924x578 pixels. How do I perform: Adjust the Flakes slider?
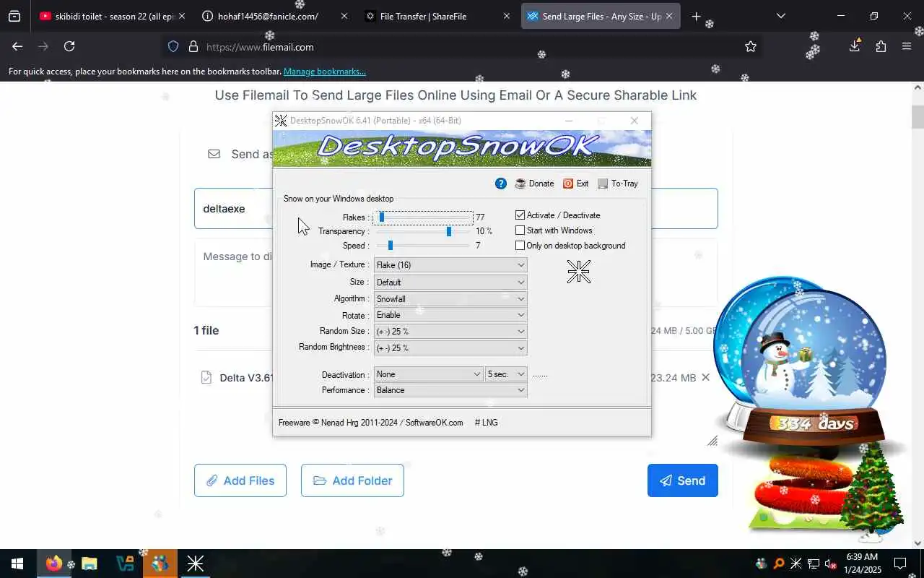(x=423, y=217)
